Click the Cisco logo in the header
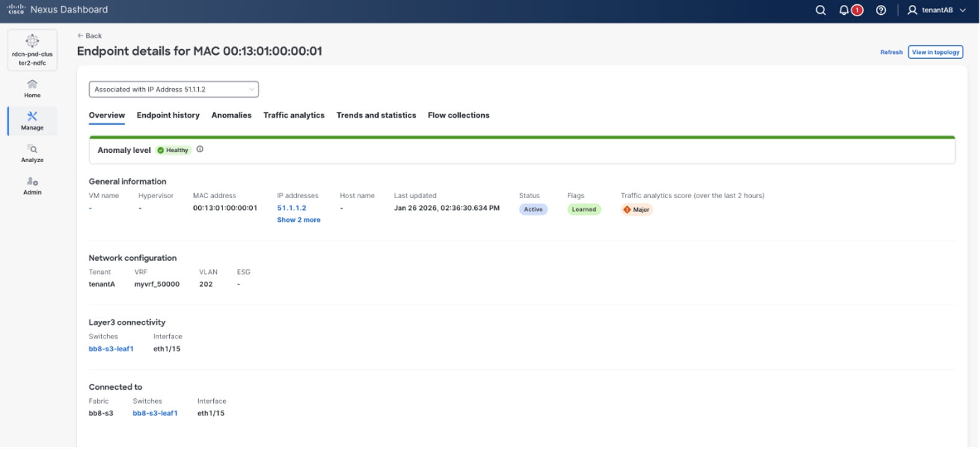Viewport: 980px width, 449px height. 15,9
